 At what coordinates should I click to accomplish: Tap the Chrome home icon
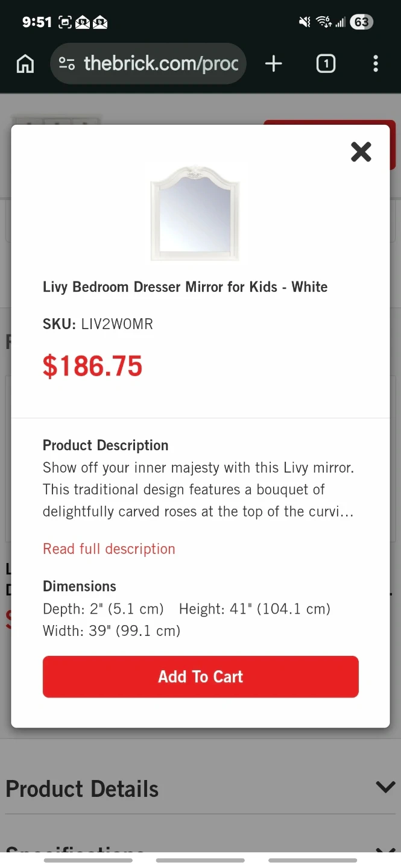[x=25, y=63]
